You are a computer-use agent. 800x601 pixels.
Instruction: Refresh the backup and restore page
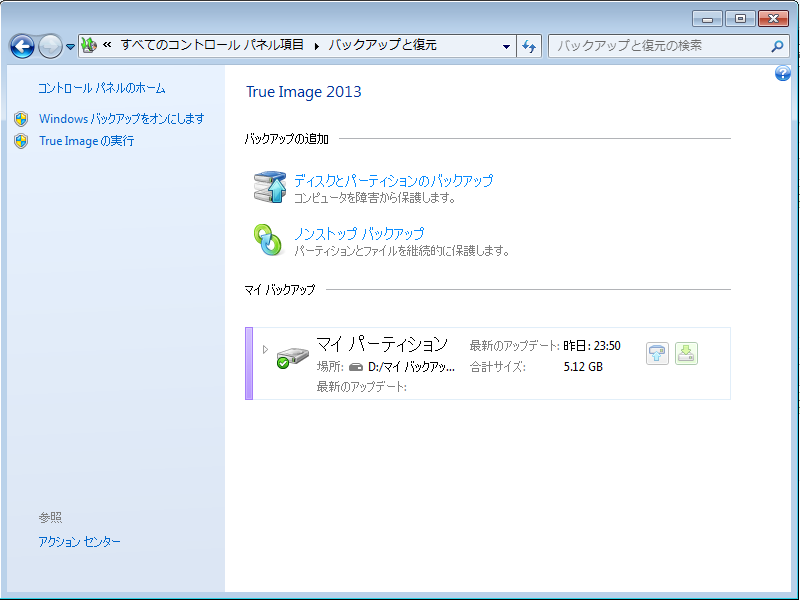pos(529,46)
